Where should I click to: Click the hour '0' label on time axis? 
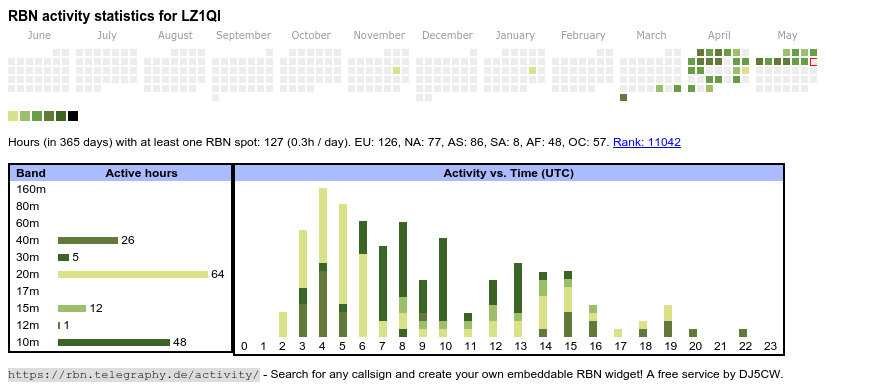[x=244, y=347]
